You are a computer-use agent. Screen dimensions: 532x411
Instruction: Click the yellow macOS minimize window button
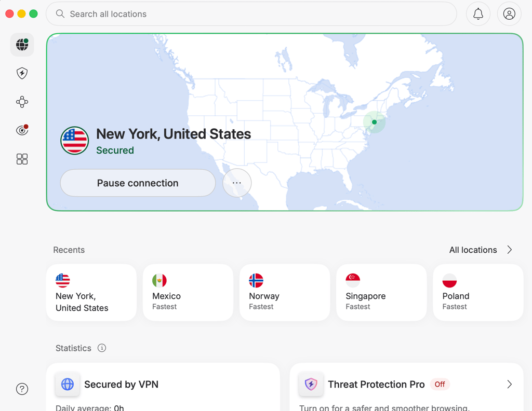[x=21, y=14]
